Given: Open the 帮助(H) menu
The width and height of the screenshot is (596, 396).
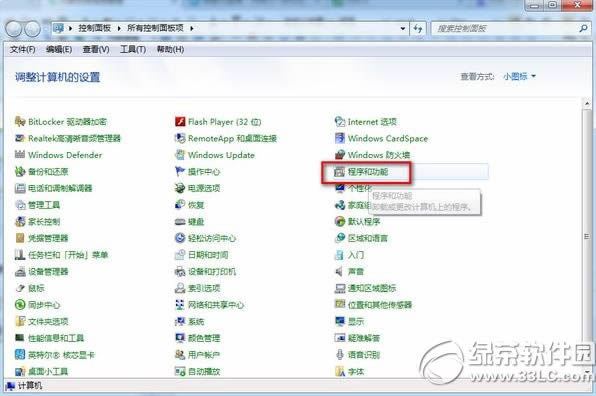Looking at the screenshot, I should point(170,49).
